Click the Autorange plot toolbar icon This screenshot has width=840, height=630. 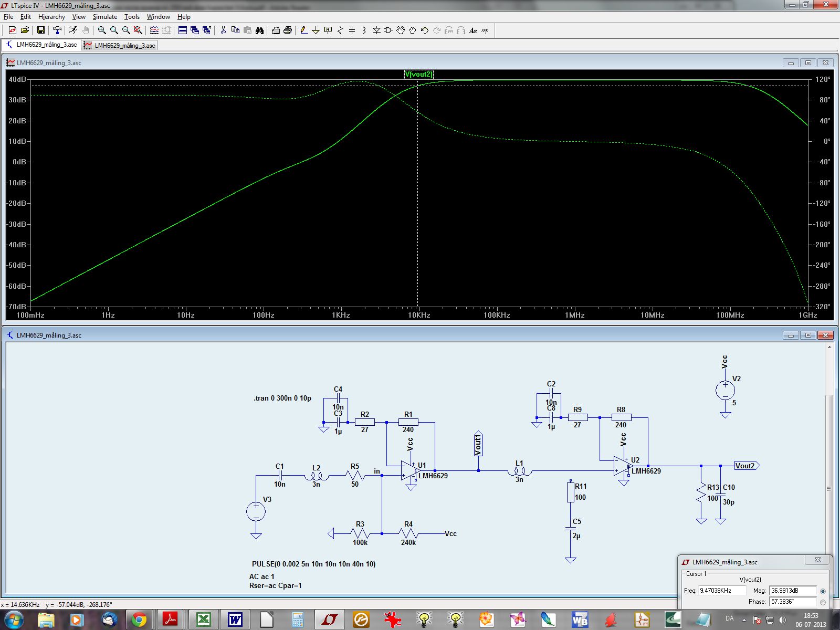pyautogui.click(x=154, y=30)
